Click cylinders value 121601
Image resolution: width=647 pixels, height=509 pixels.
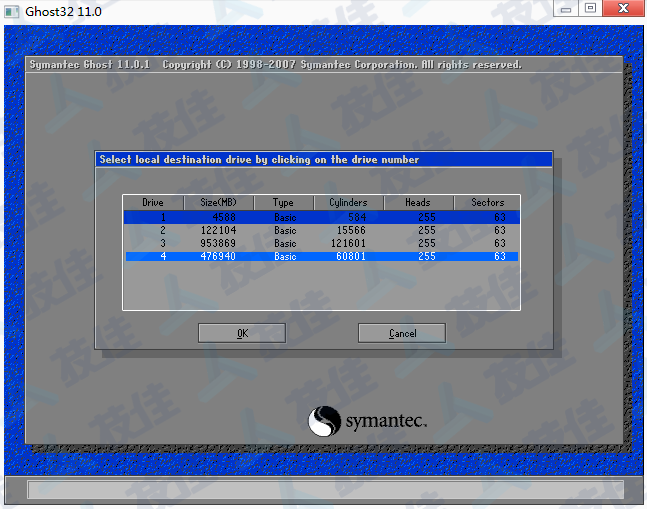point(348,243)
